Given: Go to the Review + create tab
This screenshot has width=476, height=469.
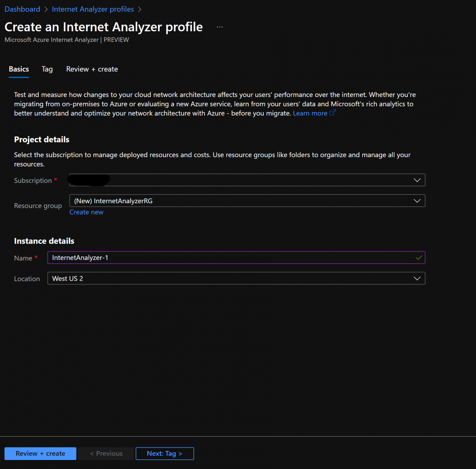Looking at the screenshot, I should coord(92,69).
